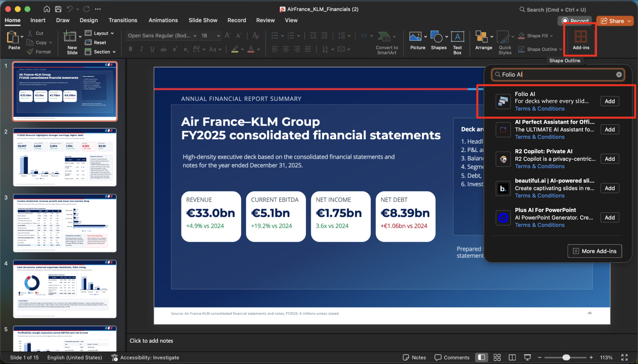Open the font name dropdown
The image size is (638, 364).
click(x=195, y=36)
